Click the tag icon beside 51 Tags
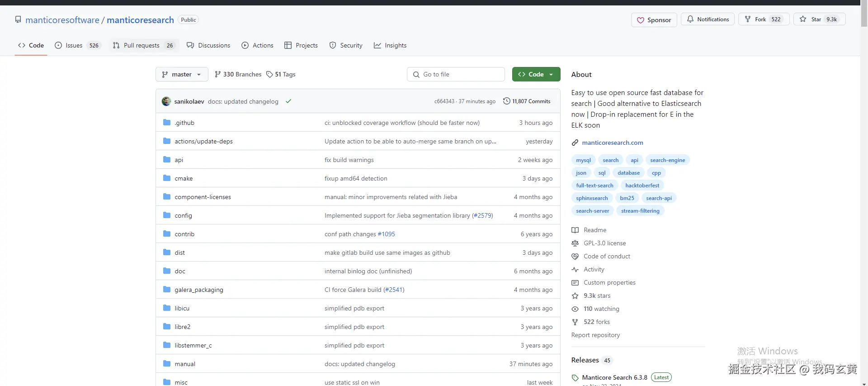Screen dimensions: 868x386 269,74
